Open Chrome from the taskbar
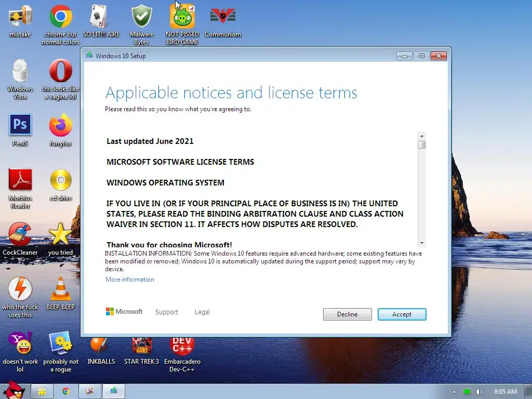Image resolution: width=532 pixels, height=399 pixels. pyautogui.click(x=66, y=391)
